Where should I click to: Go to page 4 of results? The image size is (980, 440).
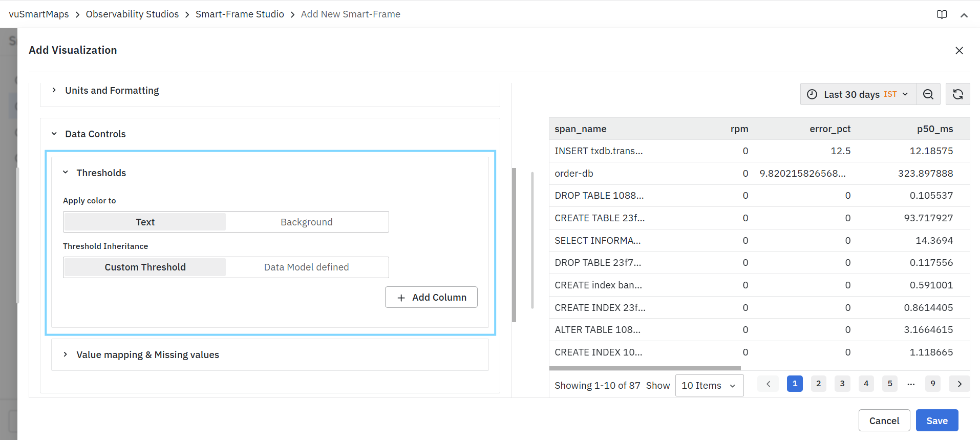pos(866,384)
